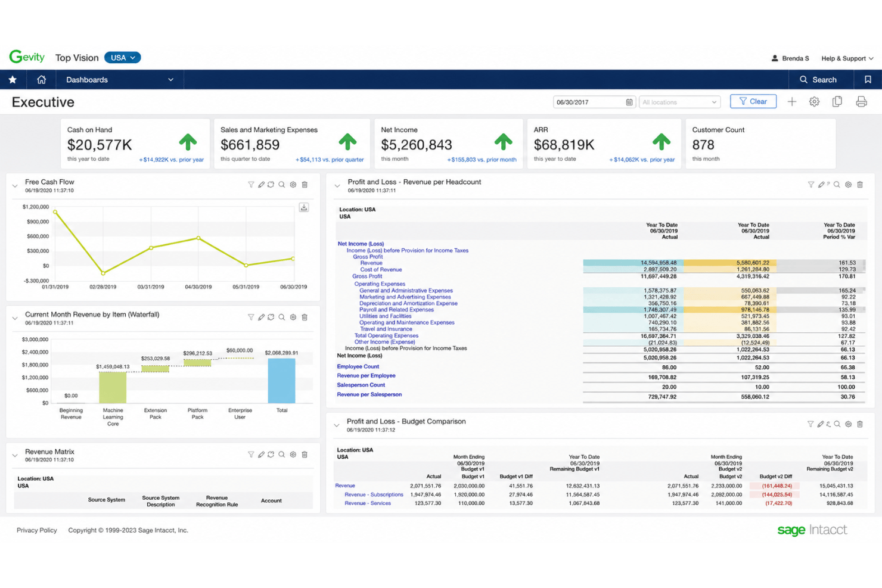Click the Sales and Marketing Expenses $661,859 value
Viewport: 882px width, 588px height.
point(250,145)
